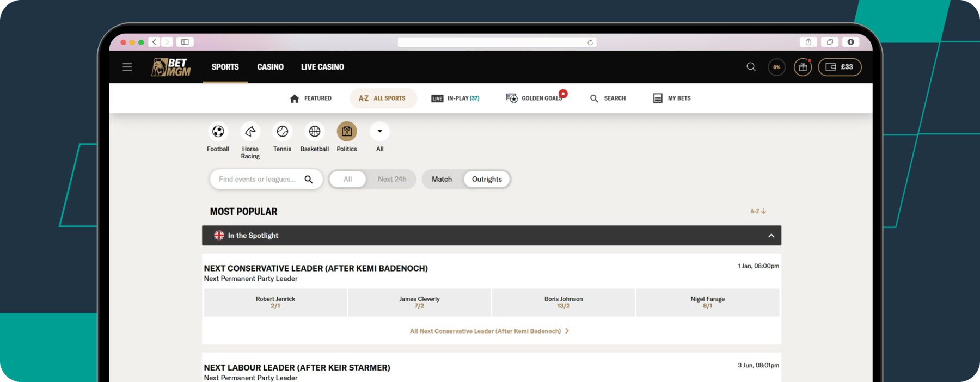This screenshot has width=980, height=382.
Task: Open the A-Z All Sports tab
Action: (x=383, y=98)
